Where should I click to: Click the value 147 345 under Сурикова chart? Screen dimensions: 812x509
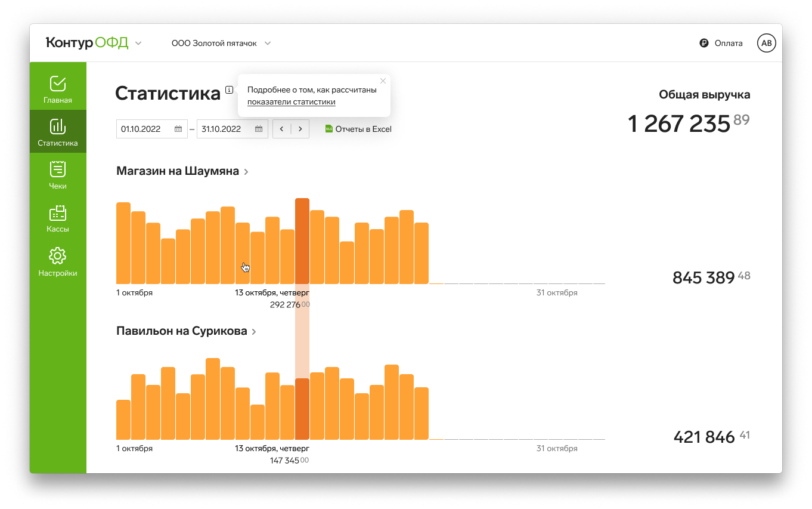(289, 461)
